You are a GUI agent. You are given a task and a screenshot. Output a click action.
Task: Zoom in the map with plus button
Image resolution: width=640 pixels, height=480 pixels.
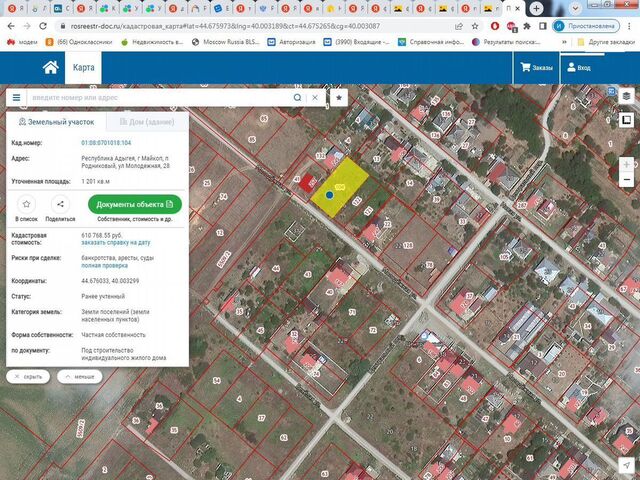tap(627, 164)
